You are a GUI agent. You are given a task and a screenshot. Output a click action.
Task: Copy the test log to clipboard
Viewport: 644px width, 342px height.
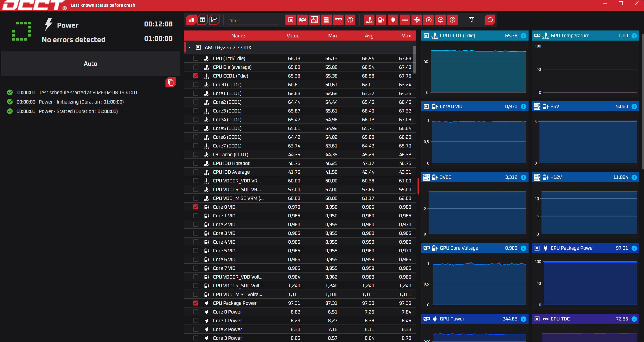point(170,82)
